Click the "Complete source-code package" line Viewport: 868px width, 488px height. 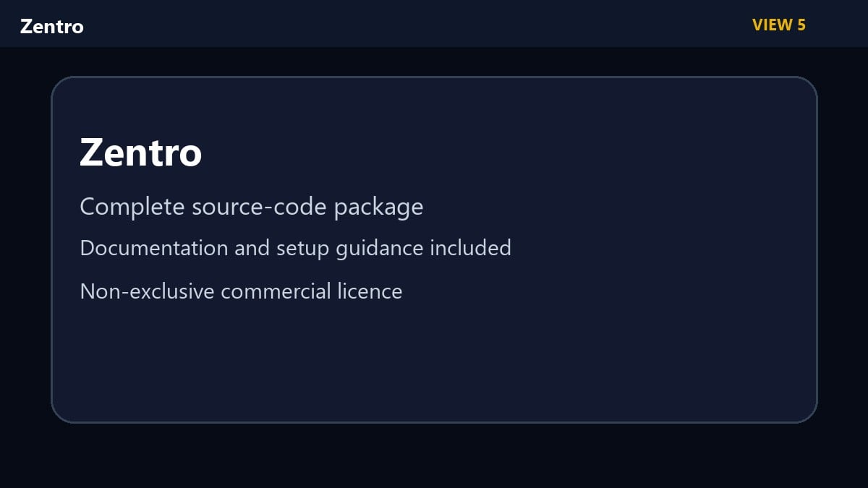coord(252,207)
